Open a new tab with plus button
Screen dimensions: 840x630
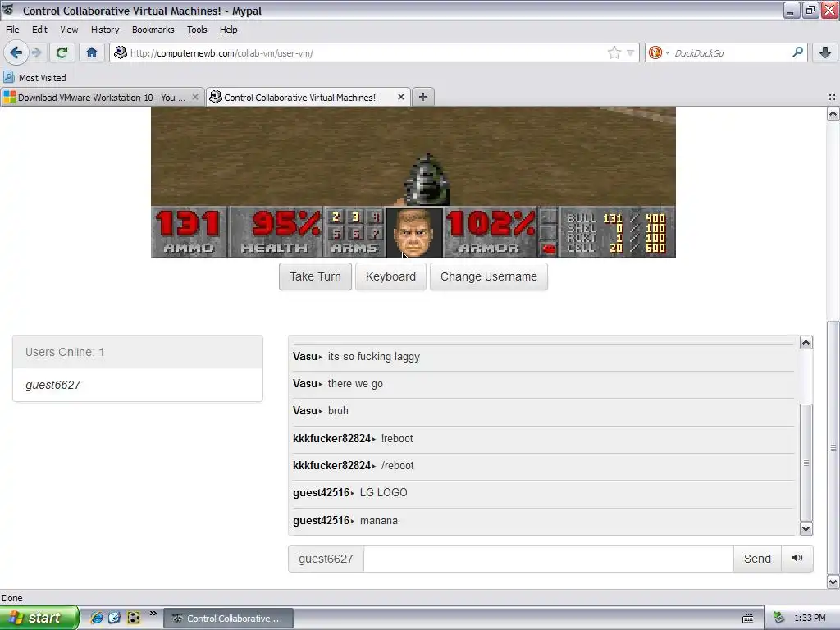(x=423, y=97)
